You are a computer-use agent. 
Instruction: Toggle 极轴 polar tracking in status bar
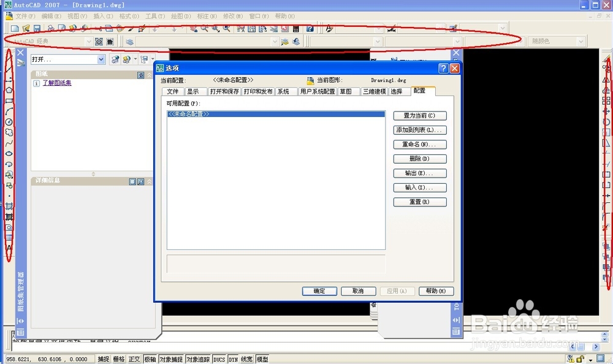(x=150, y=359)
